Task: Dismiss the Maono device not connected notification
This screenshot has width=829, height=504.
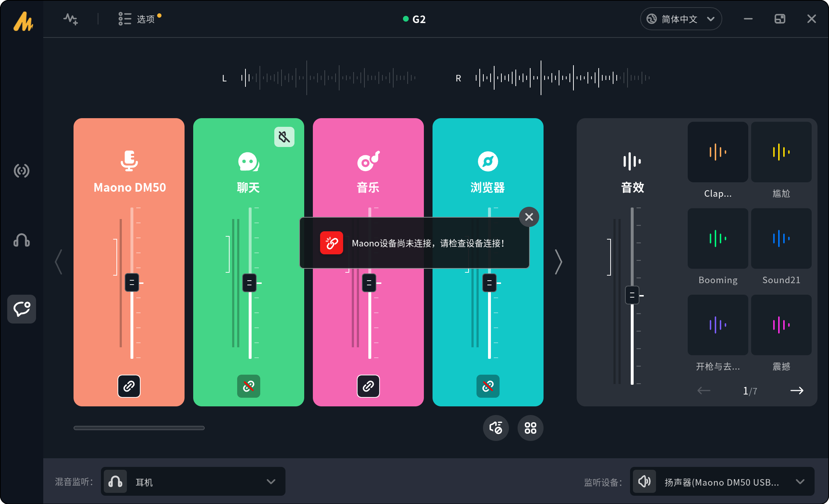Action: point(529,217)
